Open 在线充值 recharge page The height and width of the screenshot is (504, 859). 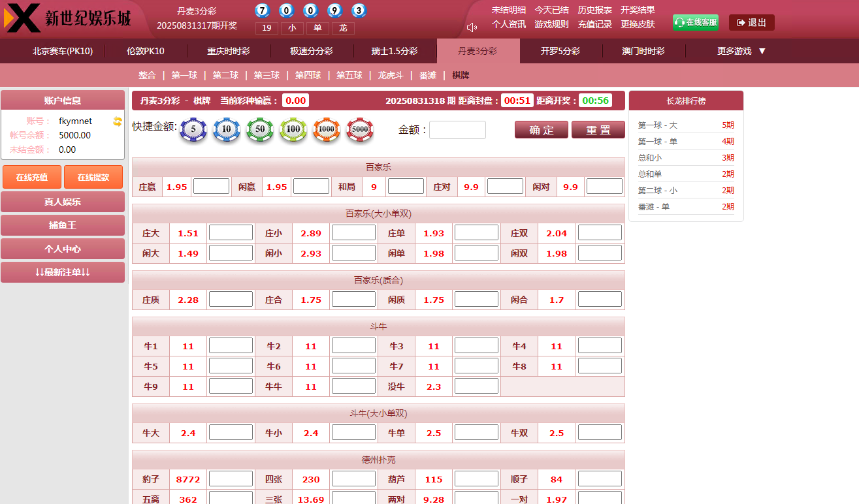31,176
